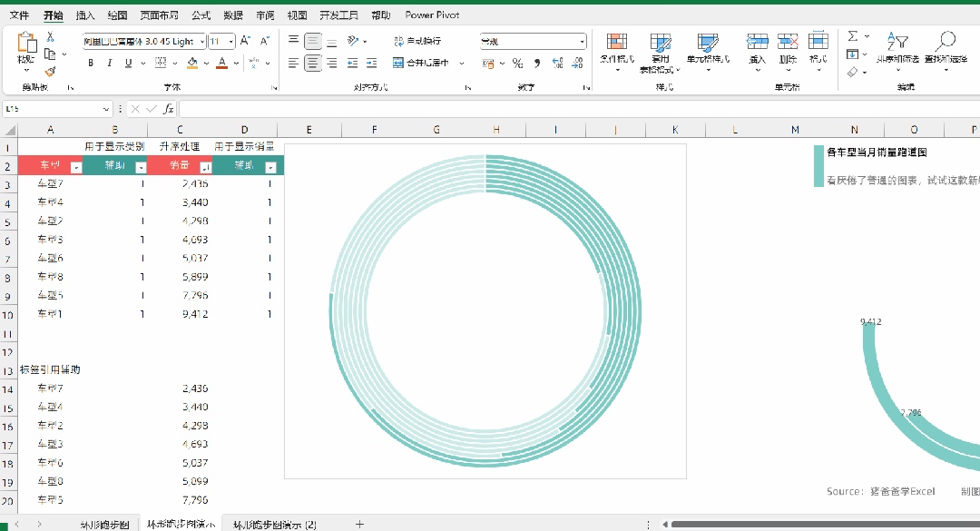Click Merge & Center (合并后居中) button

pos(421,63)
